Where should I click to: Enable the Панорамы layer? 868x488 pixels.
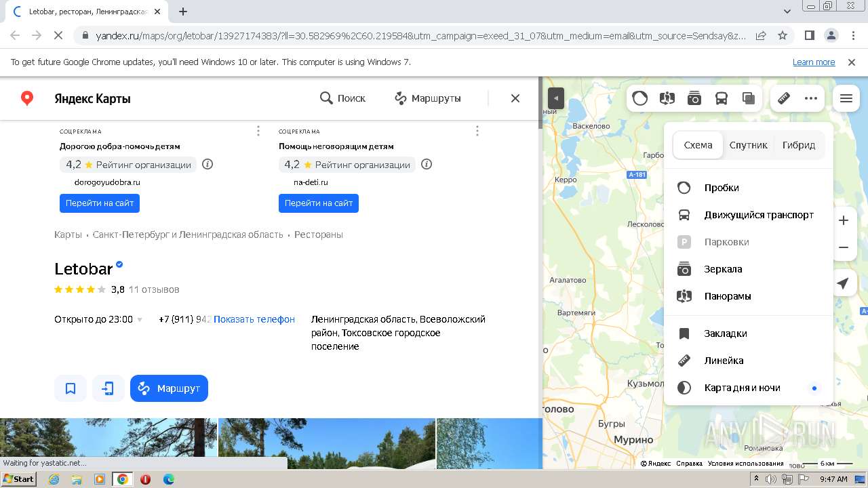pos(748,296)
